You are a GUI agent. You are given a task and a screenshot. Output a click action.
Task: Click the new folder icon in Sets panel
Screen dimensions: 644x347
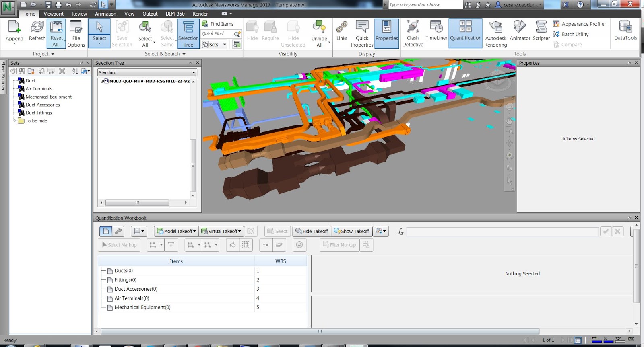[31, 71]
